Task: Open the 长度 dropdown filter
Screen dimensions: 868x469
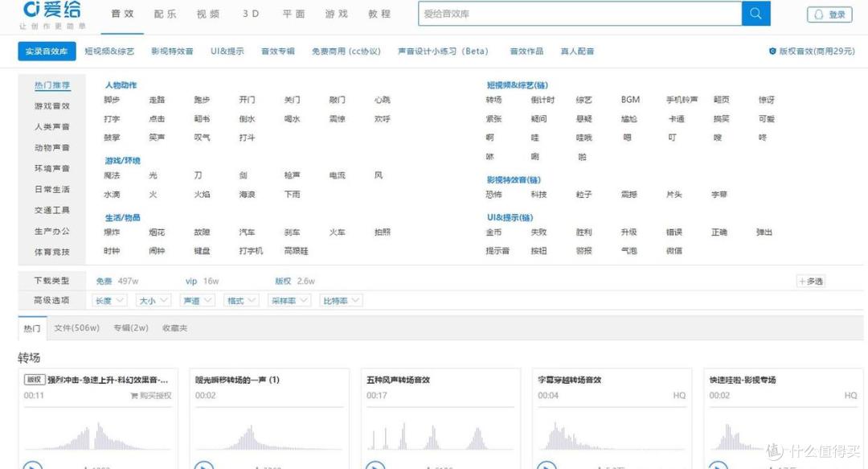Action: (x=109, y=301)
